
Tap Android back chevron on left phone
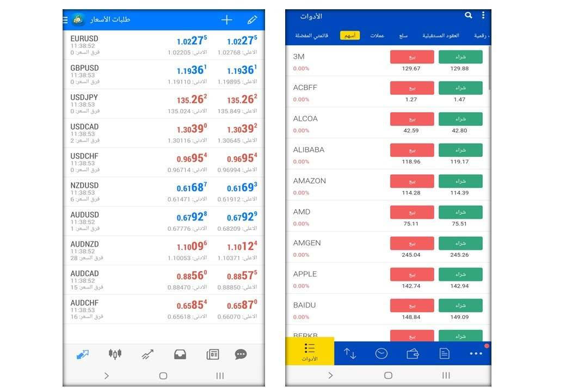pos(107,376)
